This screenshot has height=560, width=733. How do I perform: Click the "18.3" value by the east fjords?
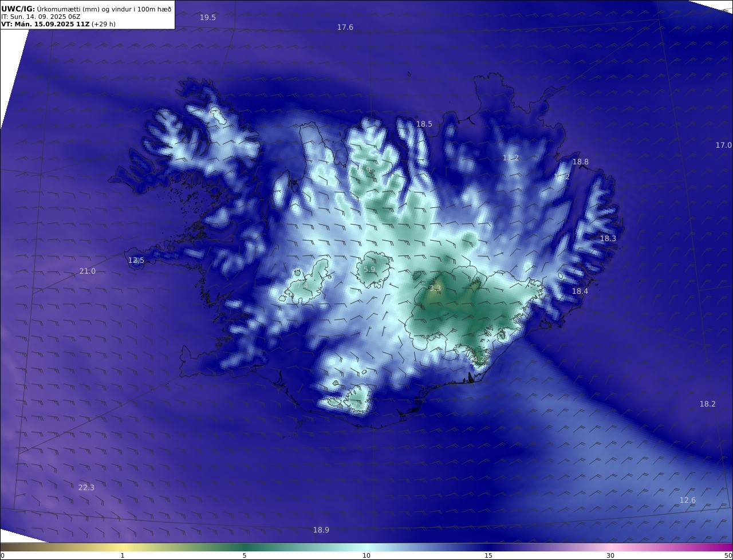coord(608,239)
